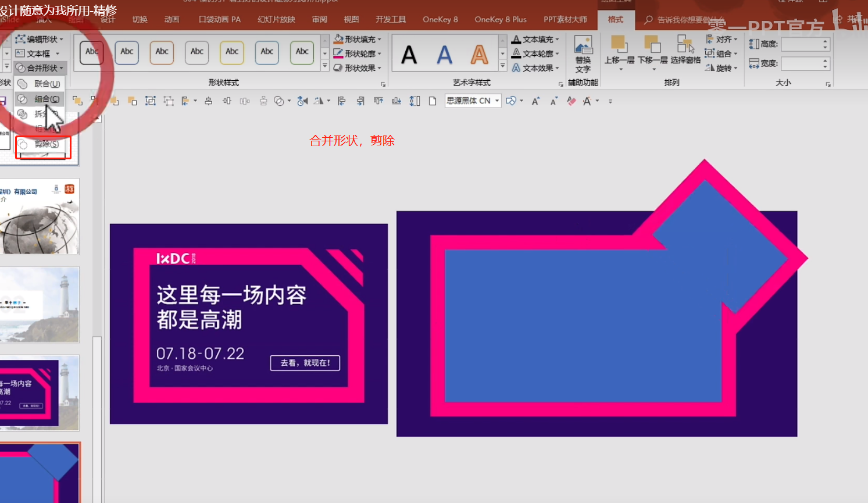Image resolution: width=868 pixels, height=503 pixels.
Task: Expand the shape styles gallery
Action: point(325,67)
